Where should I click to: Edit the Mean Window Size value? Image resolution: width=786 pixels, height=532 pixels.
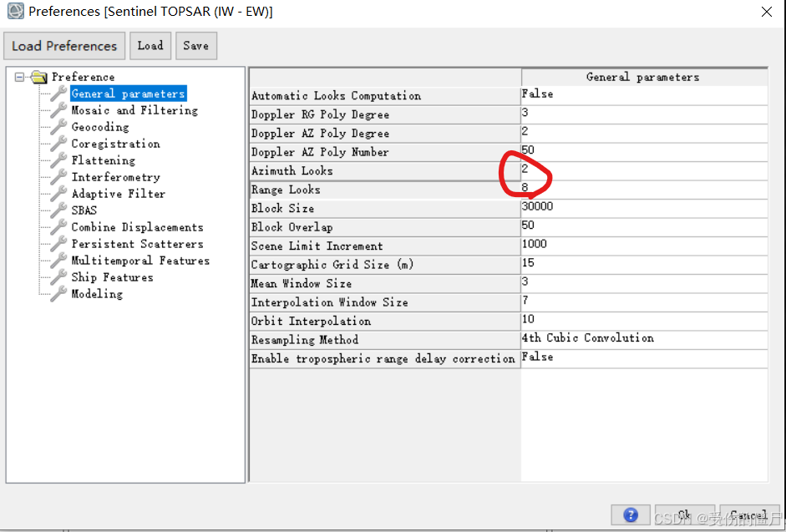[644, 283]
